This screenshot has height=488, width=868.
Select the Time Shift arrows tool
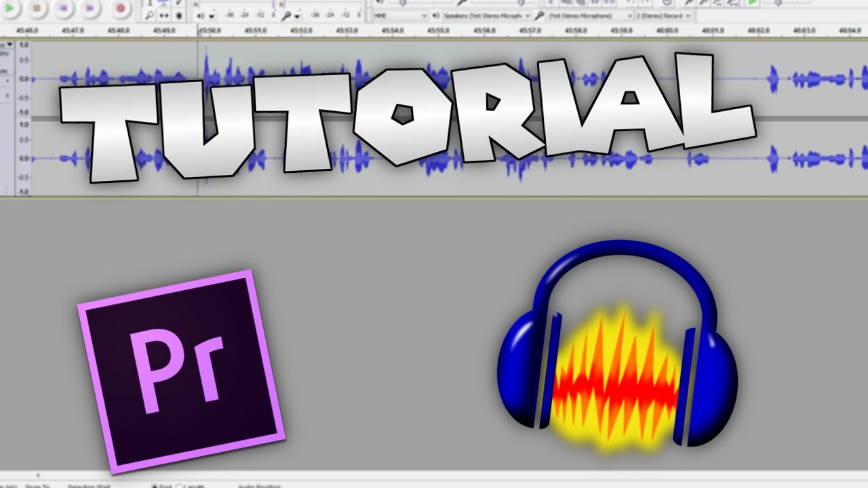(164, 15)
